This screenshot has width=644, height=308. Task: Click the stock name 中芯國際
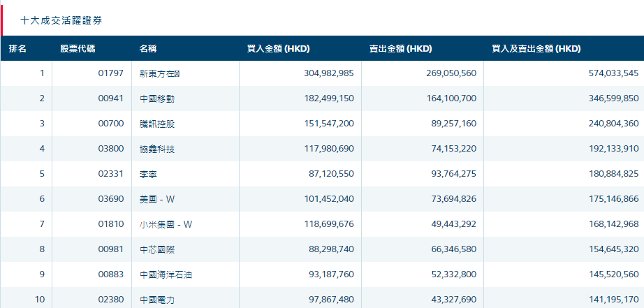[x=157, y=250]
